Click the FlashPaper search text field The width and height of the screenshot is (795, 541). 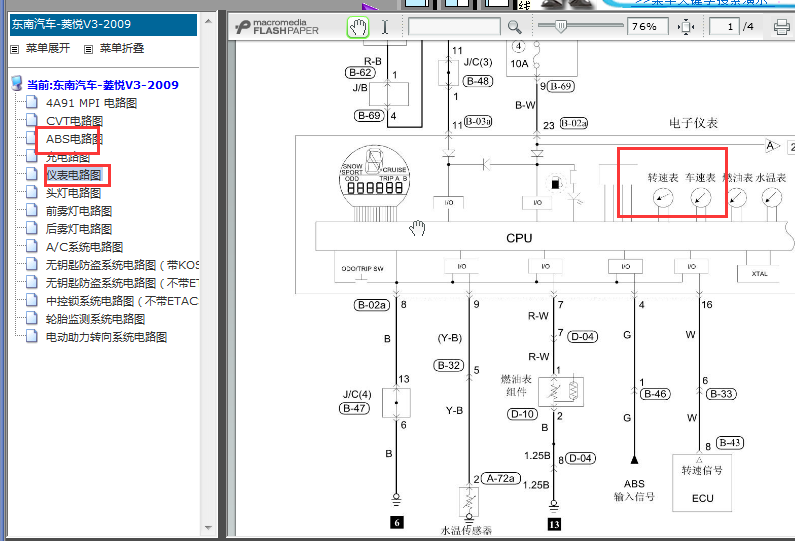pos(454,27)
